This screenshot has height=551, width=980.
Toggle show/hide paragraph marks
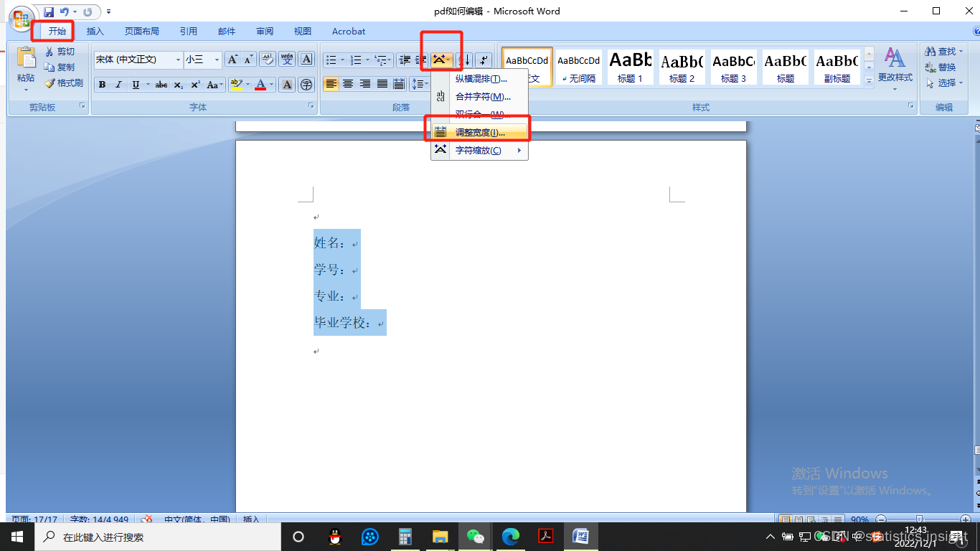[x=483, y=60]
